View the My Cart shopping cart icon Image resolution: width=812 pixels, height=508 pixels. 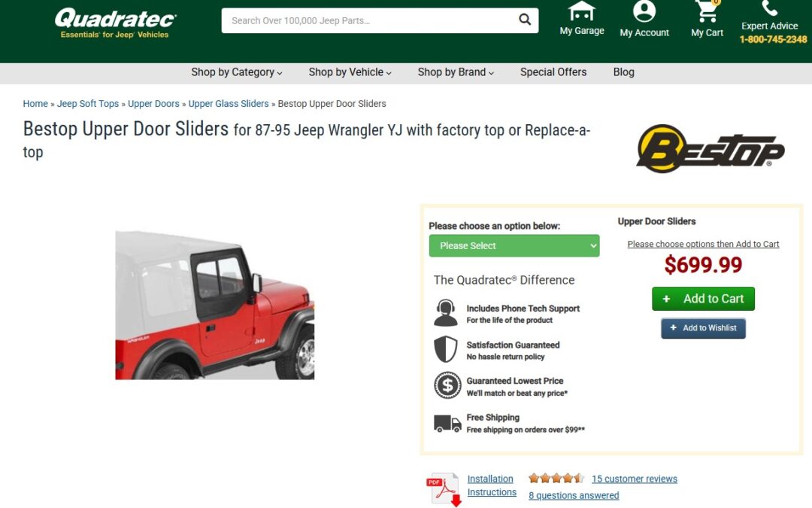(x=707, y=11)
